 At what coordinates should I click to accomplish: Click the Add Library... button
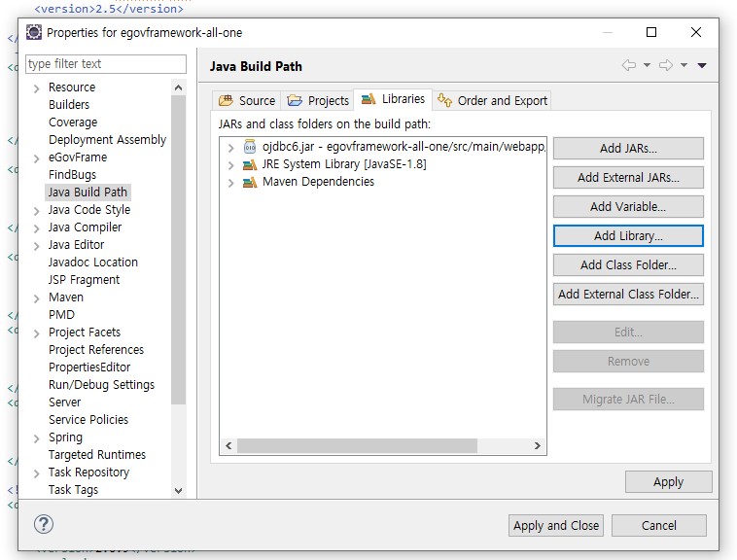pos(628,236)
